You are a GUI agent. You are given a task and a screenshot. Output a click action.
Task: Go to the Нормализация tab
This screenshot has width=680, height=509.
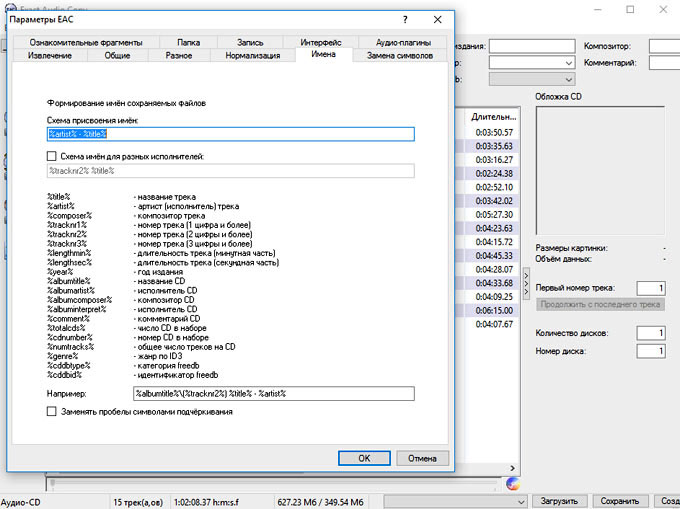pyautogui.click(x=252, y=56)
